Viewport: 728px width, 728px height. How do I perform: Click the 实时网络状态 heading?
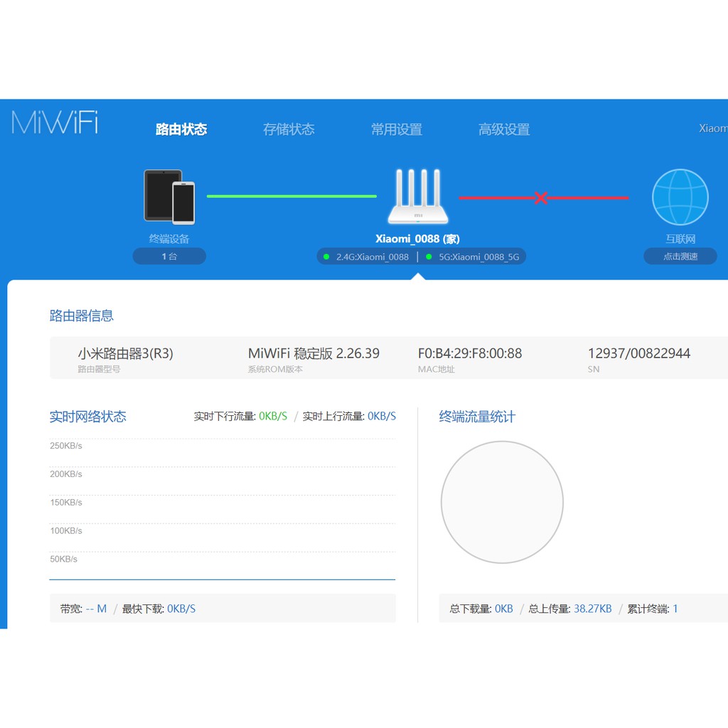tap(87, 417)
